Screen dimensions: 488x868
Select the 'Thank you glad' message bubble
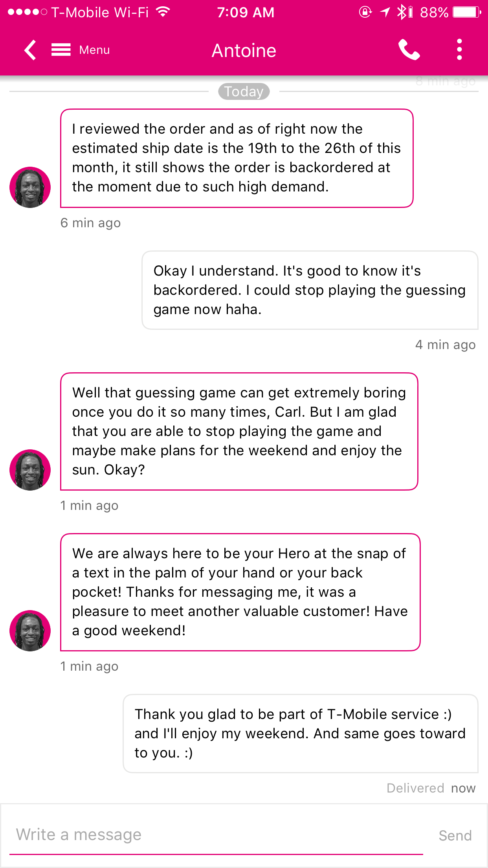click(301, 734)
